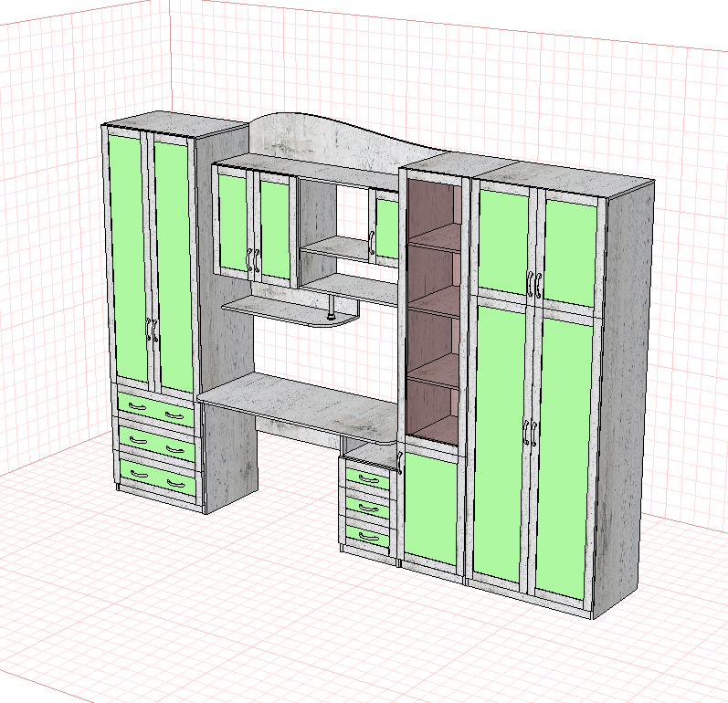
Task: Select the left tall cabinet's right green door
Action: (x=174, y=268)
